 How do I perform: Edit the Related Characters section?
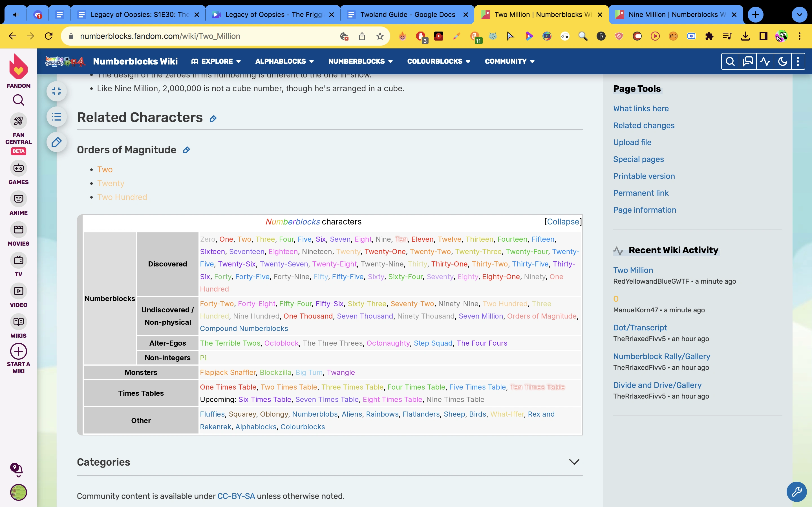point(213,119)
